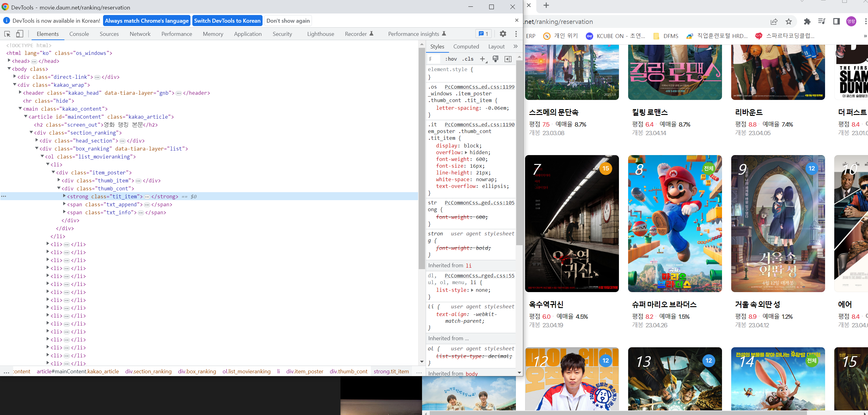Open PcCommonCss…rged.css:55 source link
The image size is (868, 415).
click(x=479, y=276)
